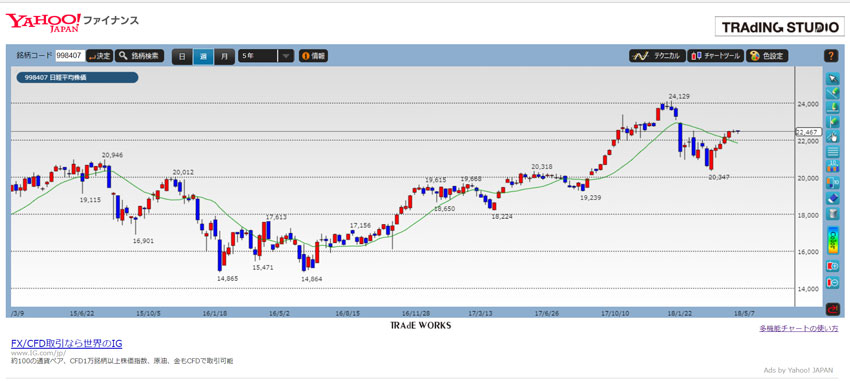Open the FX/CFD取引なら世界のIG ad link
Viewport: 850px width, 381px height.
click(x=67, y=343)
